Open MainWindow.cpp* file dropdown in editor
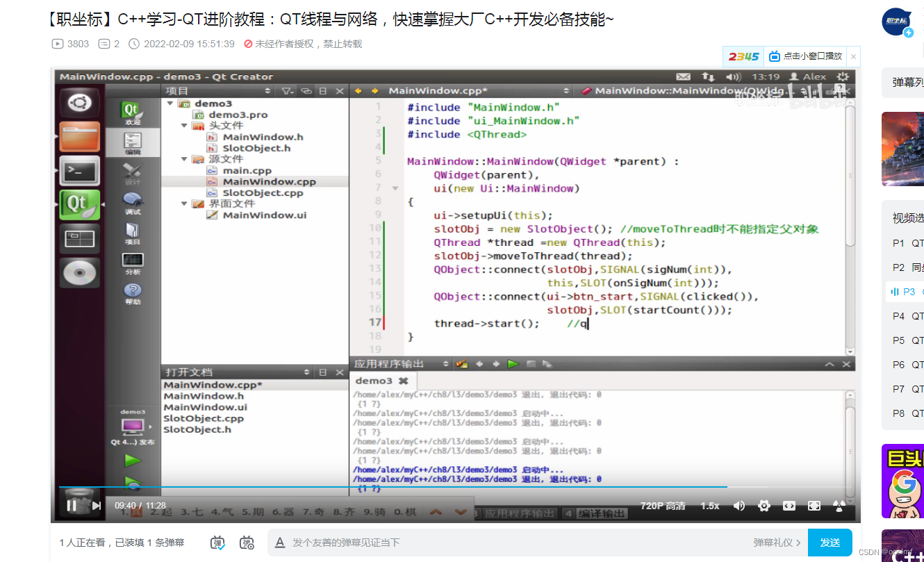The image size is (924, 562). 567,91
